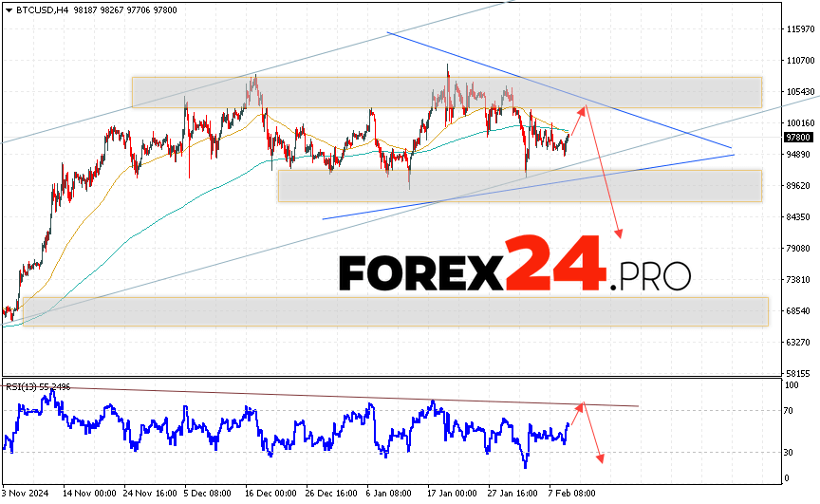Image resolution: width=820 pixels, height=504 pixels.
Task: Click the FOREX24.PRO watermark logo
Action: tap(514, 266)
